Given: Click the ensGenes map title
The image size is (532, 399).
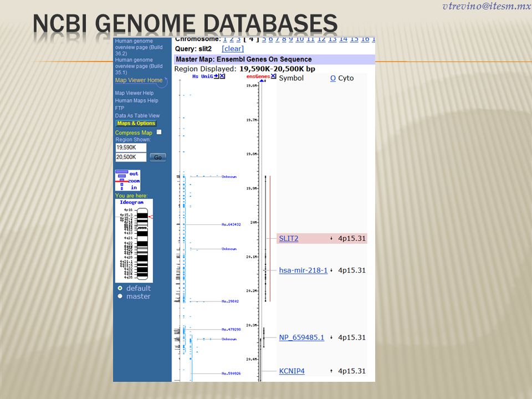Looking at the screenshot, I should (x=258, y=76).
